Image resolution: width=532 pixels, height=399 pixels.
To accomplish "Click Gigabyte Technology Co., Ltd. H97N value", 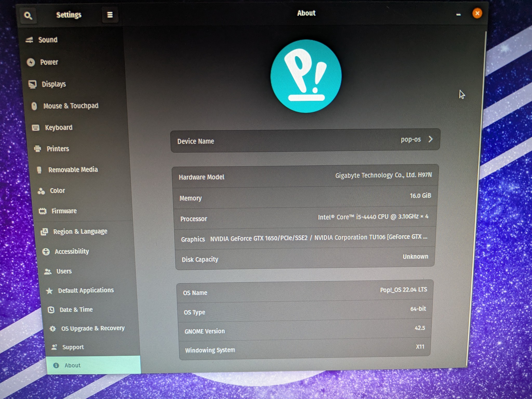I will click(x=383, y=175).
